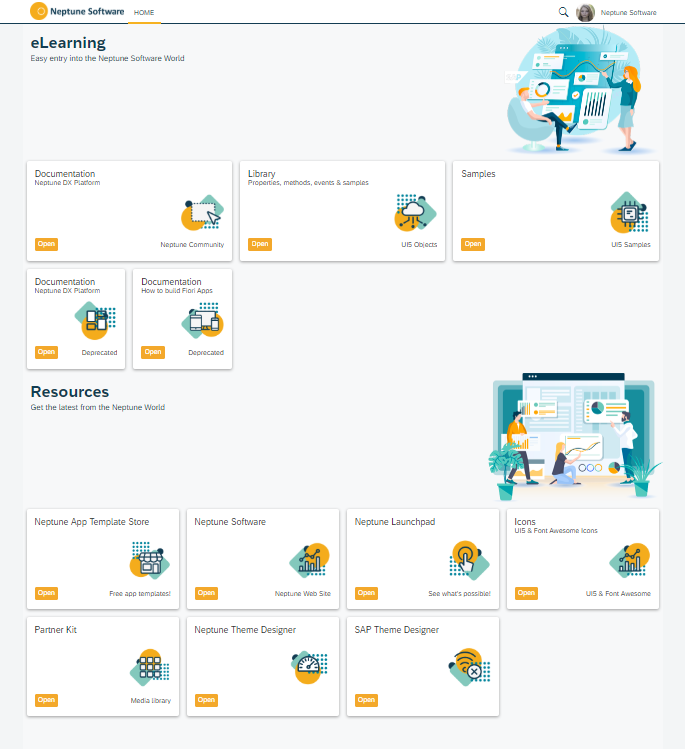Viewport: 685px width, 749px height.
Task: Click the 'eLearning' heading
Action: (x=68, y=43)
